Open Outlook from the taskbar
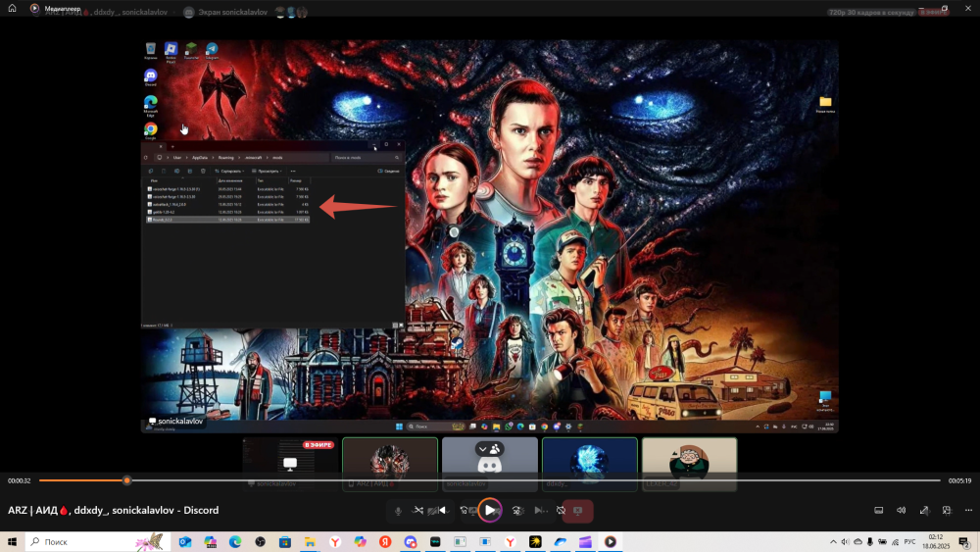This screenshot has width=980, height=552. click(x=185, y=542)
